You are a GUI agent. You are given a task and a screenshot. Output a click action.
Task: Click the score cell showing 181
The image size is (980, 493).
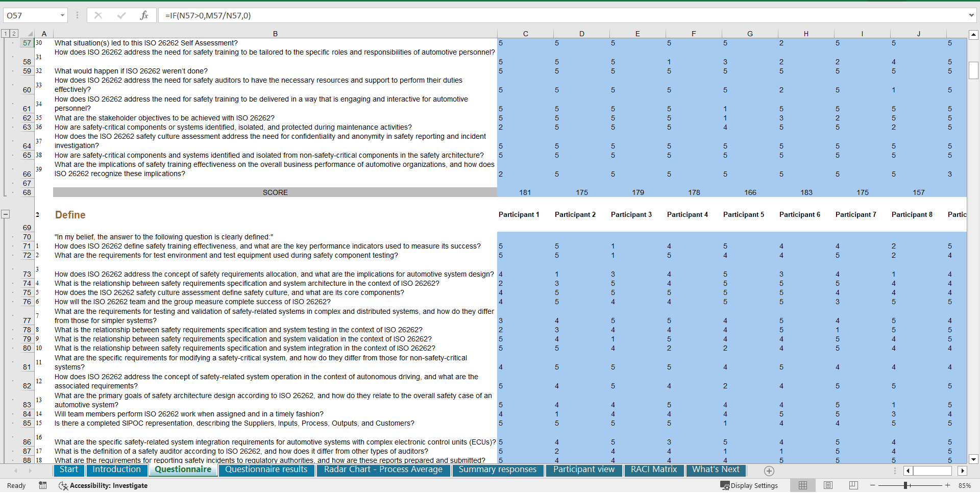coord(525,192)
